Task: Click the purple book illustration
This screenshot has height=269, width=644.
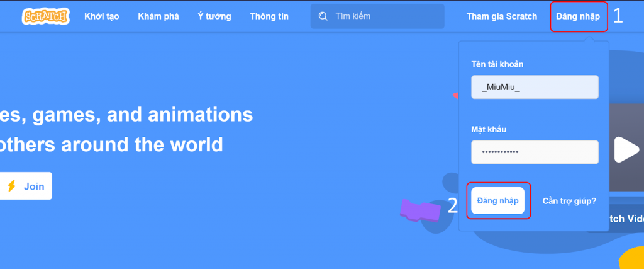Action: [x=420, y=210]
